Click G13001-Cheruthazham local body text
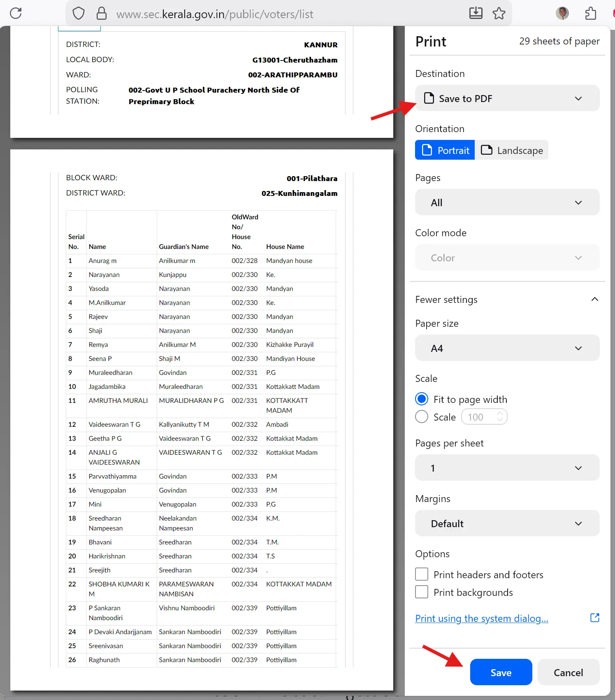The width and height of the screenshot is (615, 700). (x=295, y=60)
